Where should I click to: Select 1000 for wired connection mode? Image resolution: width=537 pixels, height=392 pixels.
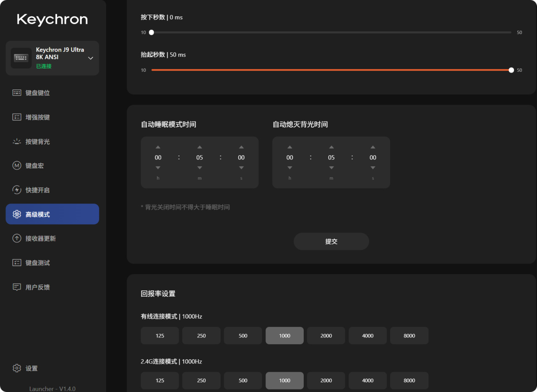click(284, 336)
